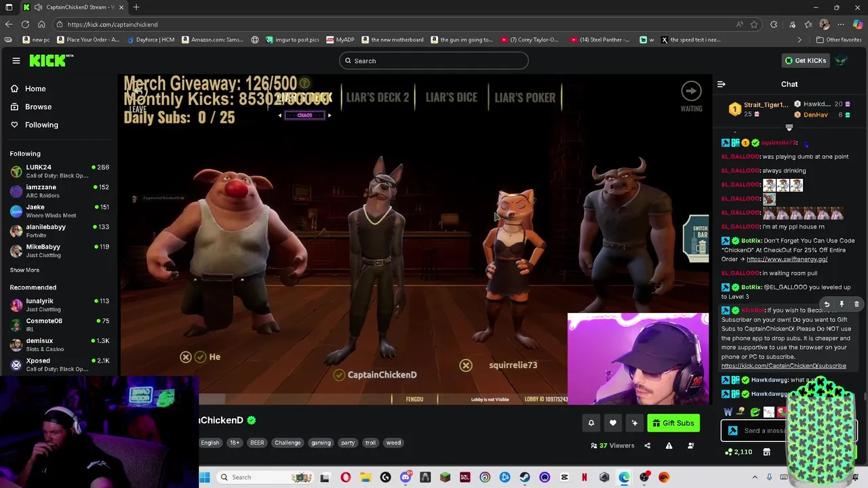Expand the chat leaderboard chevron

coord(789,127)
